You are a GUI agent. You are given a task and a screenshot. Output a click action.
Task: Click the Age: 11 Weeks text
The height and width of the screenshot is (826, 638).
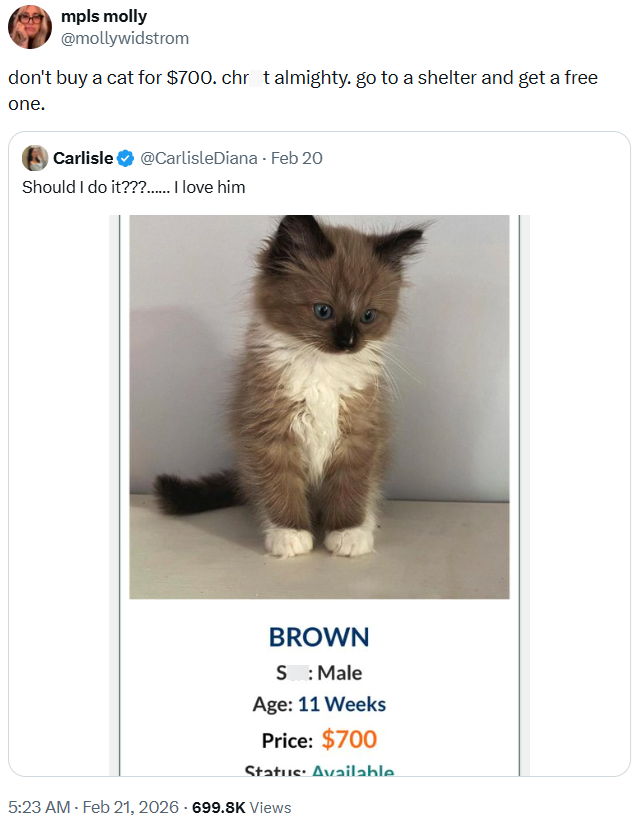click(x=318, y=706)
